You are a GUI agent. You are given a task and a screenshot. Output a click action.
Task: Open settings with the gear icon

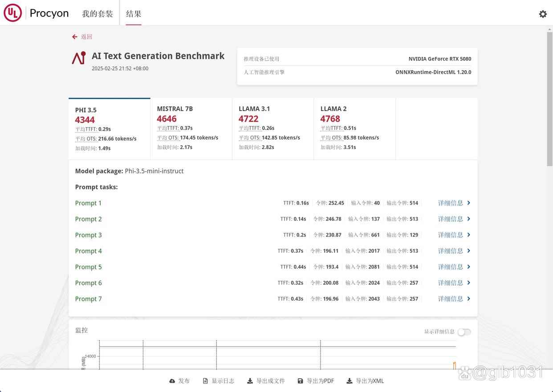543,14
